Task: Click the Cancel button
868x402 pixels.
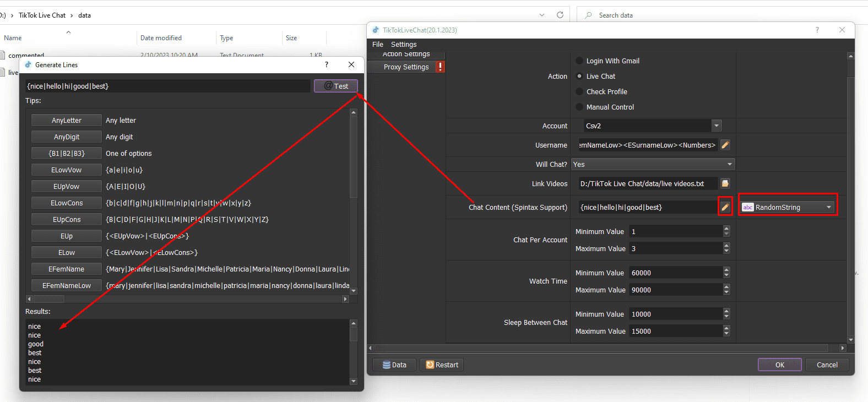Action: [827, 365]
